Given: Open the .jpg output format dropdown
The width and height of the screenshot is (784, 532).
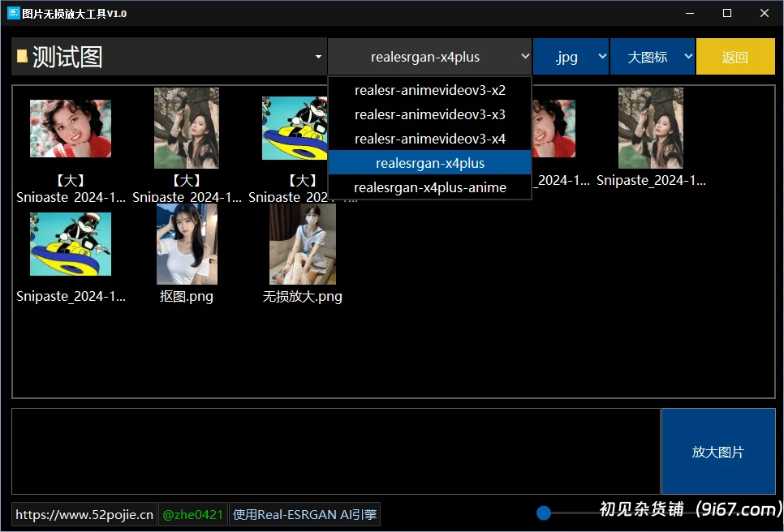Looking at the screenshot, I should 571,57.
